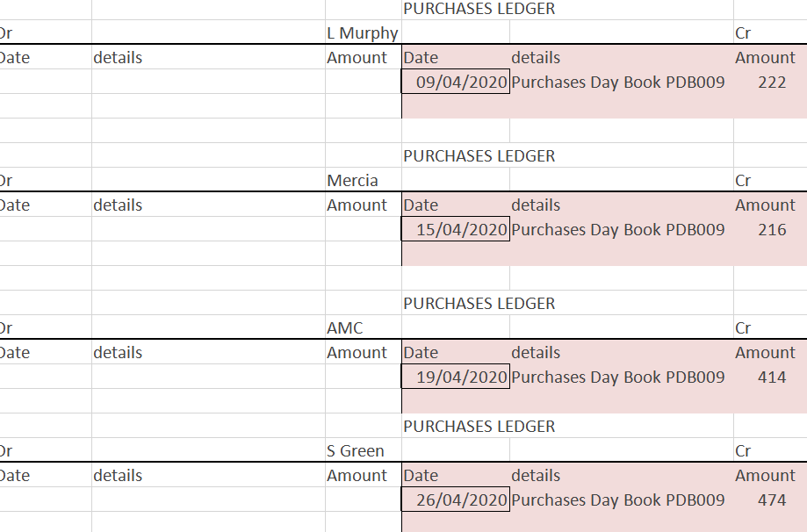Select the 19/04/2020 date cell

[456, 377]
